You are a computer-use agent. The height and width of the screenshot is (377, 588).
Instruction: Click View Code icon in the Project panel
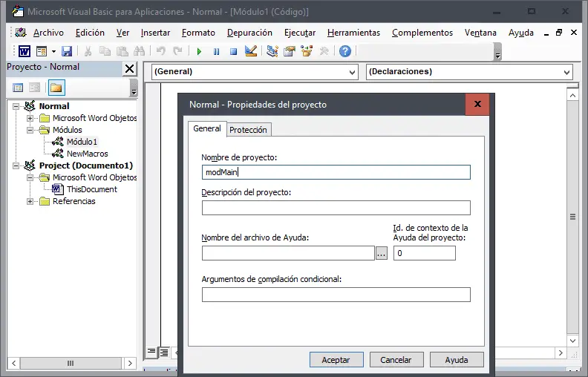(x=18, y=88)
